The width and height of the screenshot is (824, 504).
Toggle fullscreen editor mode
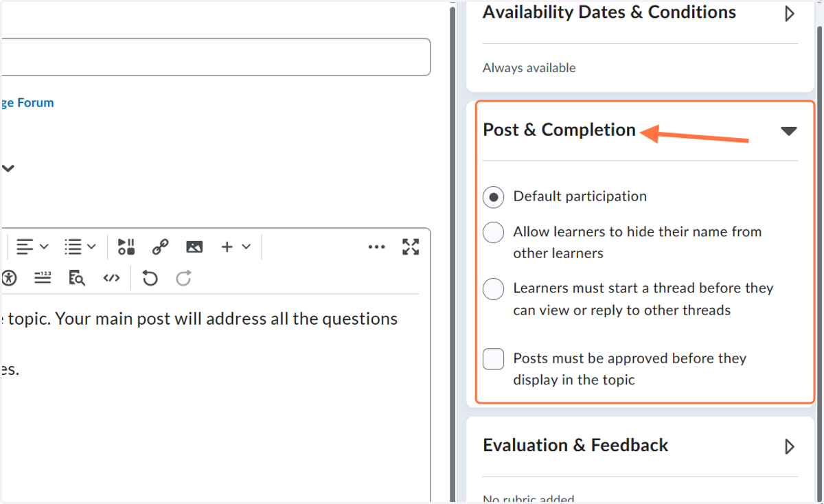coord(411,247)
